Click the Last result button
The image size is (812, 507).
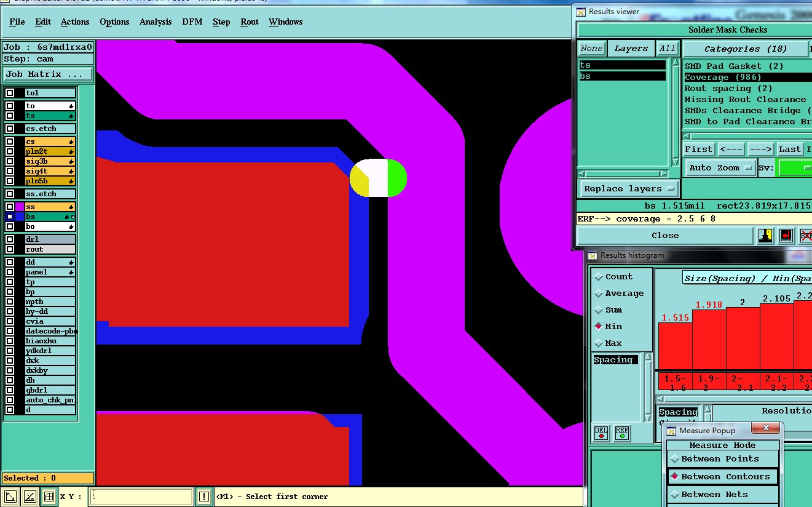tap(790, 150)
